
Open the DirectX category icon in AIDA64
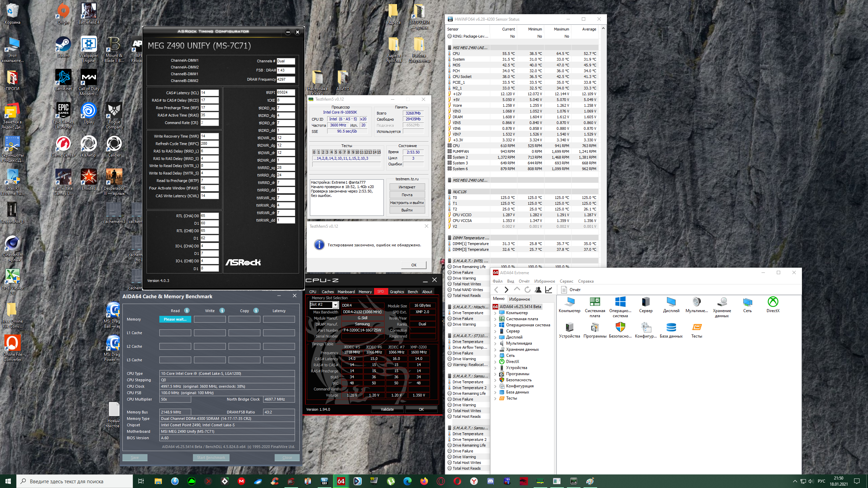pyautogui.click(x=773, y=302)
